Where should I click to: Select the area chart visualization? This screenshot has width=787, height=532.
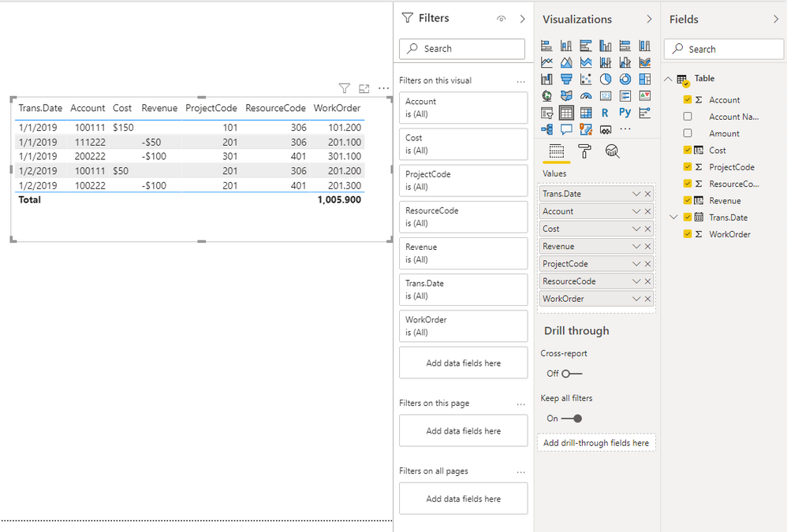(566, 63)
